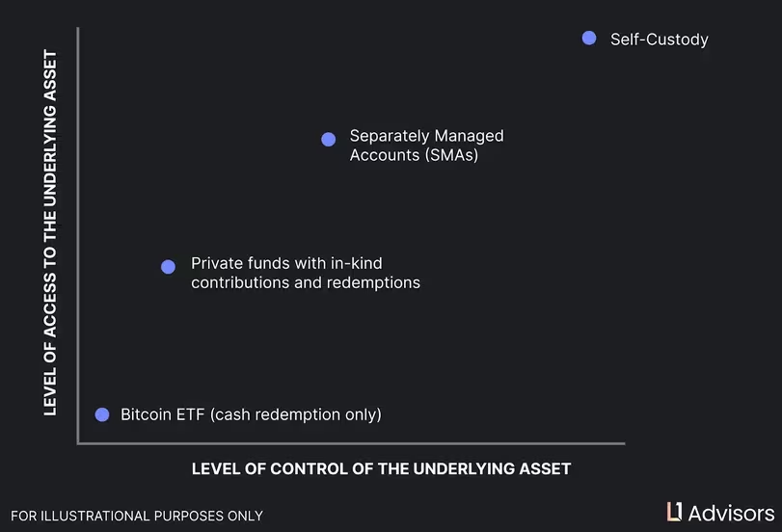This screenshot has height=532, width=782.
Task: Click the Advisors wordmark text
Action: click(731, 513)
